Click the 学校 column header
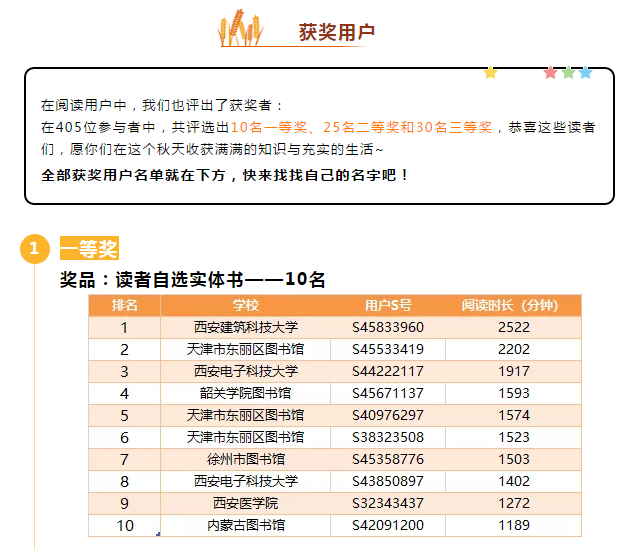This screenshot has height=550, width=638. (246, 305)
